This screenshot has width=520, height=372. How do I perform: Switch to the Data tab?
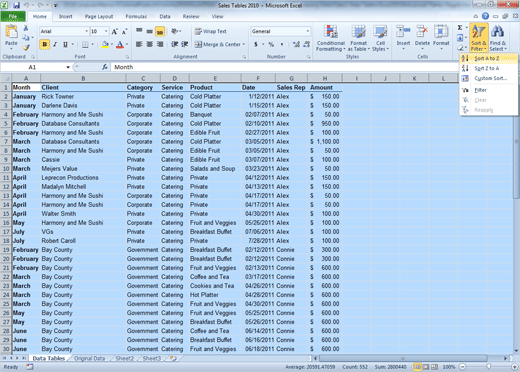[x=165, y=16]
